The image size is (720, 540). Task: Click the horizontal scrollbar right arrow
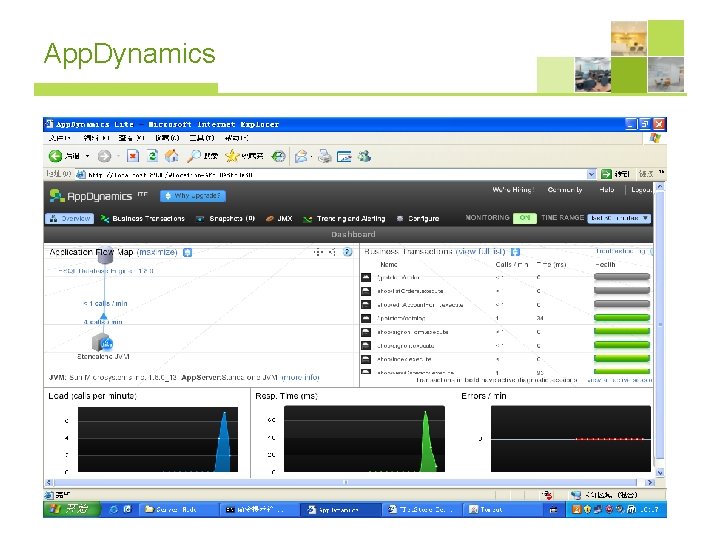tap(649, 483)
